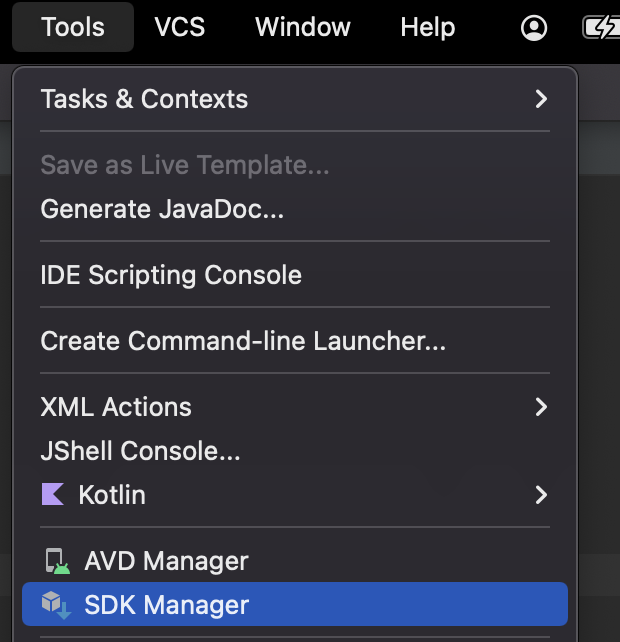Click the user account icon in menu bar
This screenshot has height=642, width=620.
coord(534,28)
